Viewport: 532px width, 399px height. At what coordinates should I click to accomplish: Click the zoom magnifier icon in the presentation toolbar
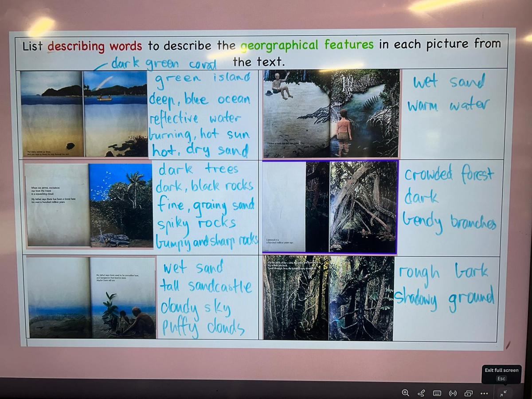click(x=405, y=392)
